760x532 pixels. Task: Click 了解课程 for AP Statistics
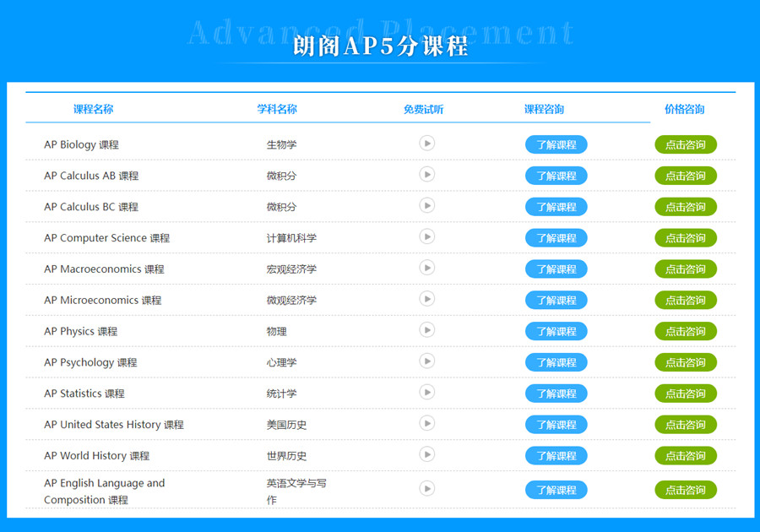[556, 394]
